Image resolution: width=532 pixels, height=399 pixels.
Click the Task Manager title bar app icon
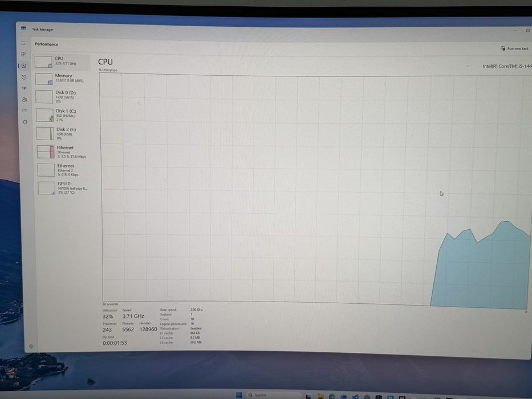coord(23,28)
